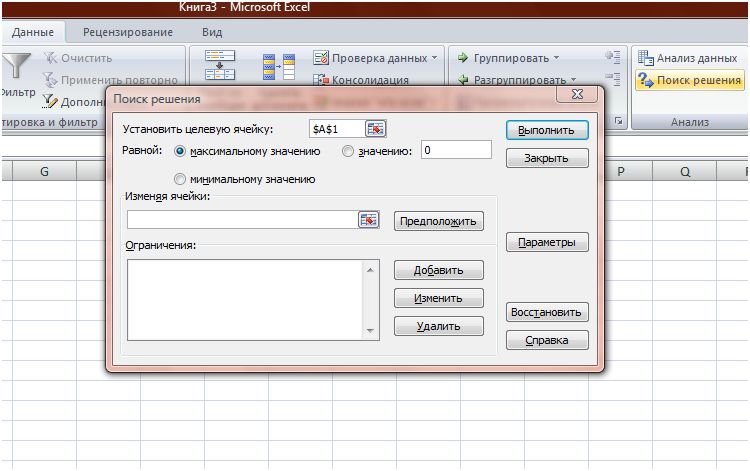750x471 pixels.
Task: Click the Выполнить (Solve) button
Action: (547, 131)
